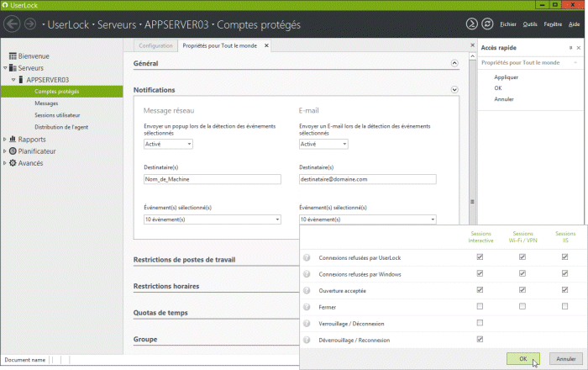This screenshot has height=370, width=588.
Task: Expand the Planificateur tree node
Action: [5, 151]
